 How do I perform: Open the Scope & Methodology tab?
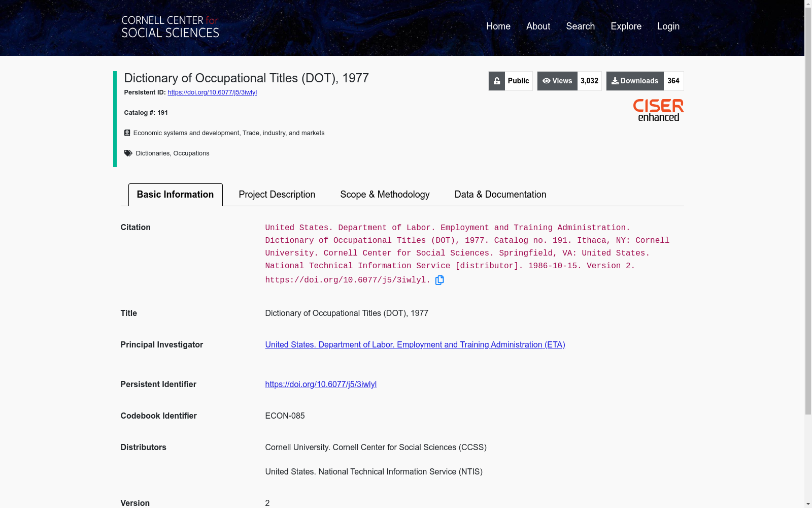(385, 195)
